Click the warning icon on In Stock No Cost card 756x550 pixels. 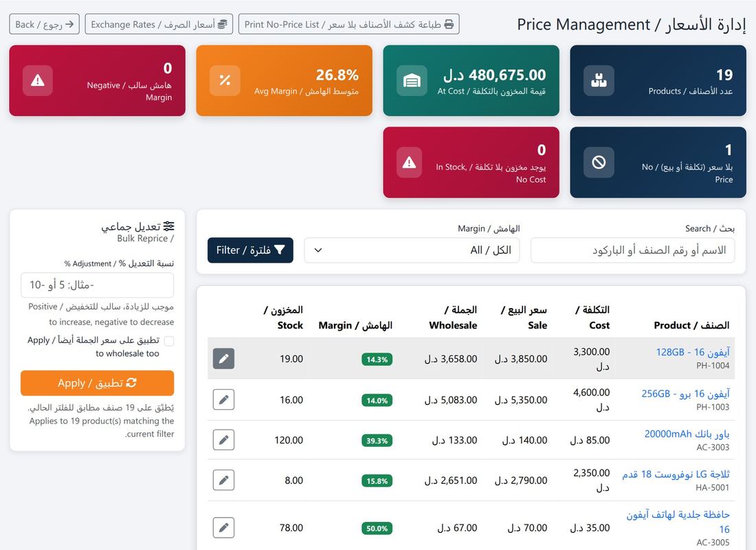coord(410,162)
